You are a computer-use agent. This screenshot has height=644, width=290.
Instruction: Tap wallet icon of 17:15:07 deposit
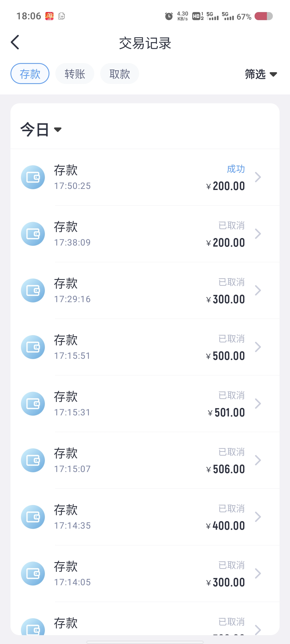click(33, 460)
